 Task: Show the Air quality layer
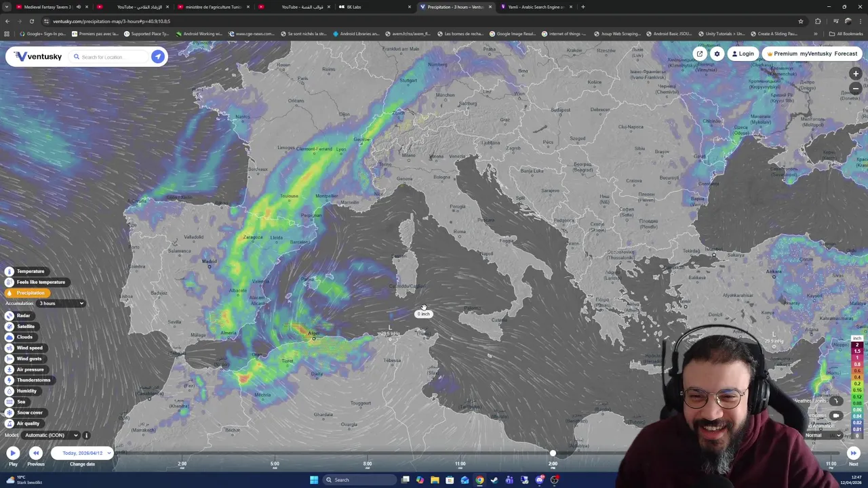tap(24, 424)
